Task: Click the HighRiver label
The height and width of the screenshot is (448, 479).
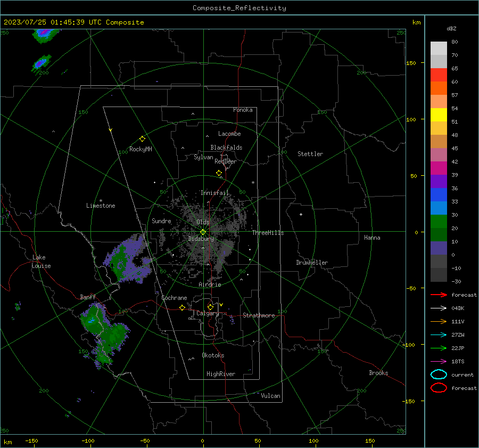Action: pyautogui.click(x=221, y=374)
